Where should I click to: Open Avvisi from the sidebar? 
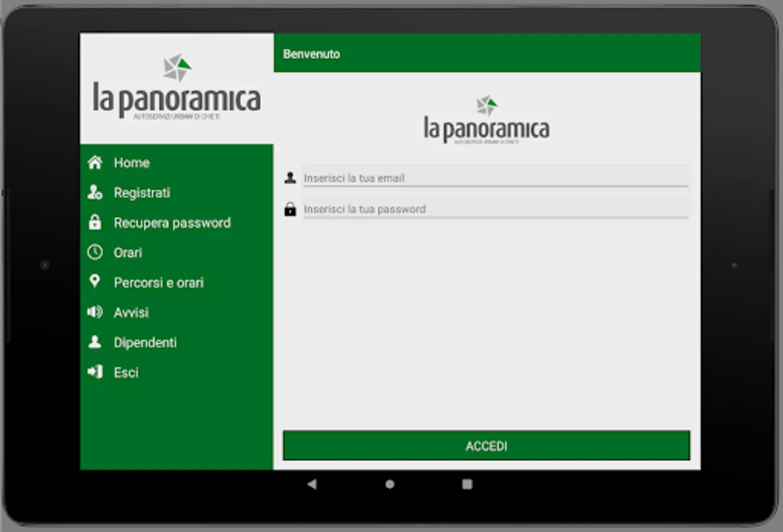[177, 312]
